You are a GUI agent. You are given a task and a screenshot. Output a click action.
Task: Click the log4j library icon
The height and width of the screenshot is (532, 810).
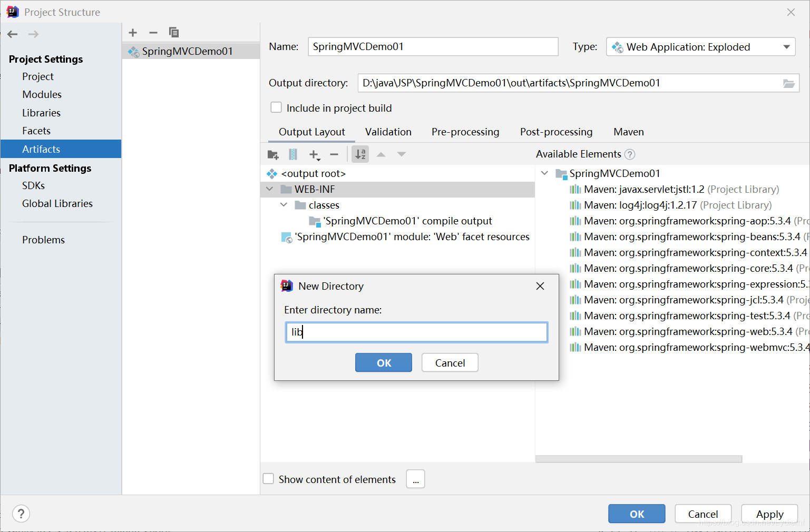[x=575, y=205]
